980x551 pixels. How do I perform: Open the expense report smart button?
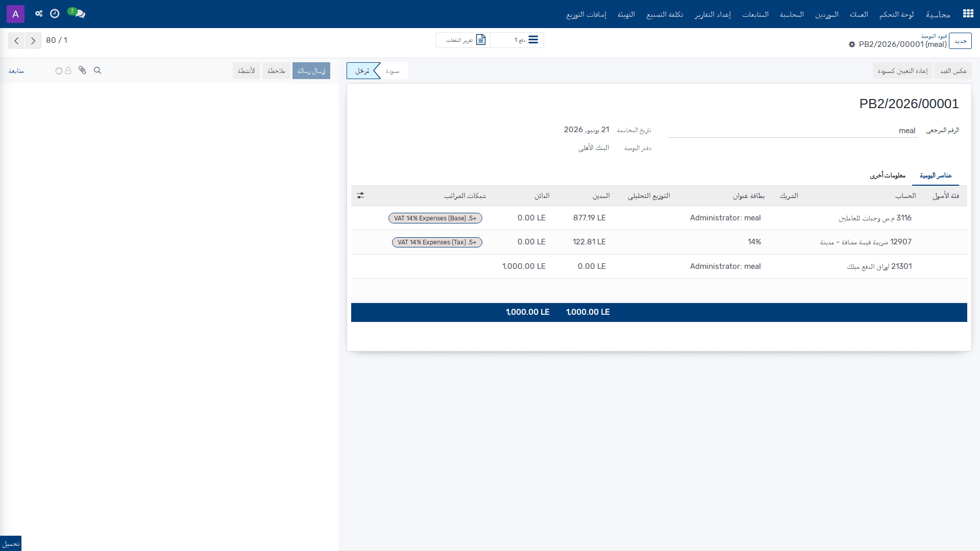[463, 40]
